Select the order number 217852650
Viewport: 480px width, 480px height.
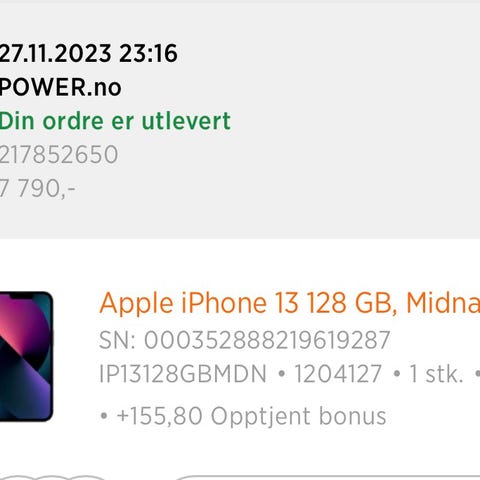[x=59, y=155]
